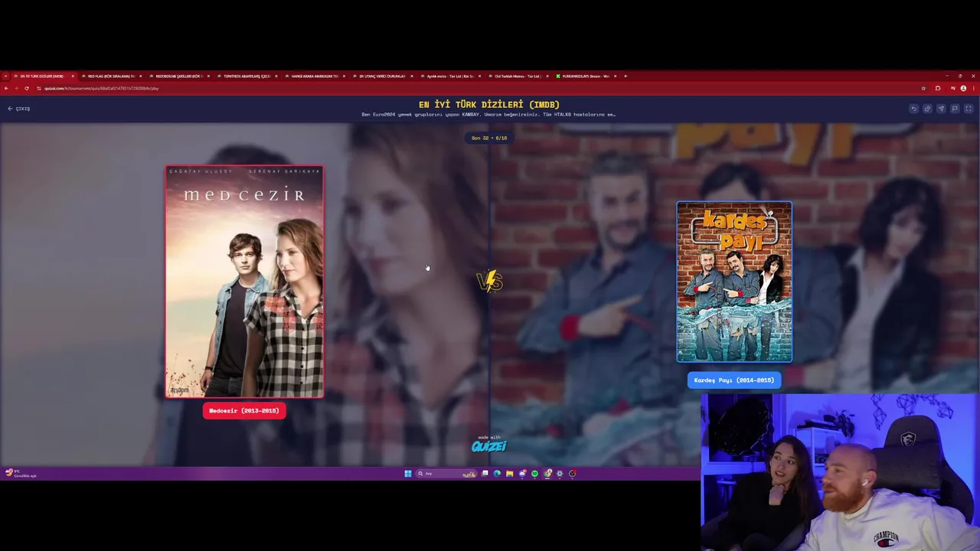The height and width of the screenshot is (551, 980).
Task: Open the tab search dropdown arrow
Action: [x=5, y=76]
